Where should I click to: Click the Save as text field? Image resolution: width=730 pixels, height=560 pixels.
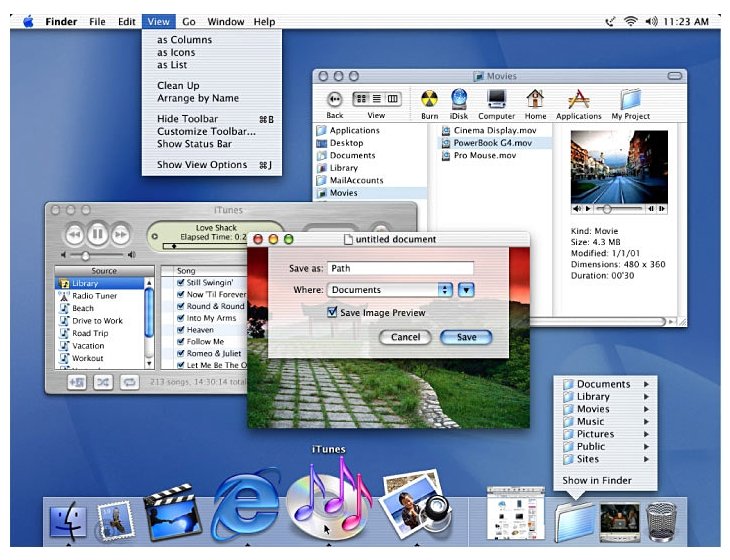(400, 268)
